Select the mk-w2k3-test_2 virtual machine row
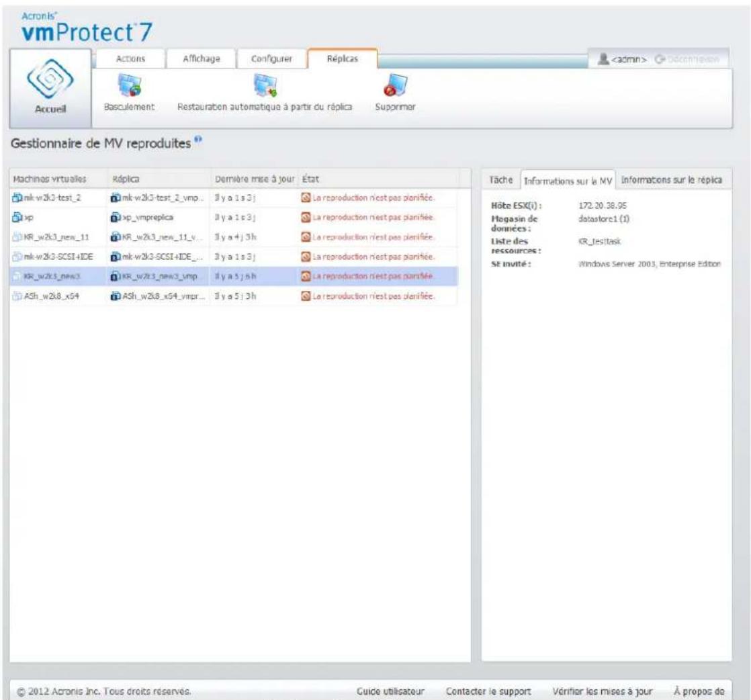 click(234, 198)
